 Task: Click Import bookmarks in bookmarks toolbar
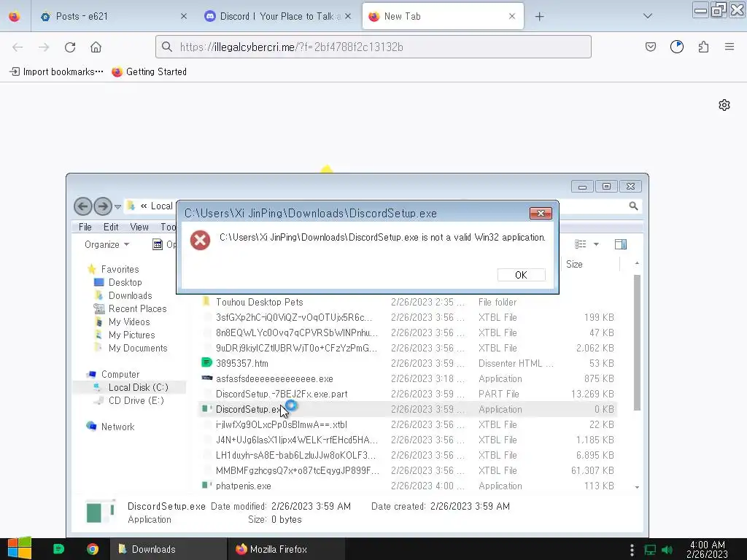56,71
